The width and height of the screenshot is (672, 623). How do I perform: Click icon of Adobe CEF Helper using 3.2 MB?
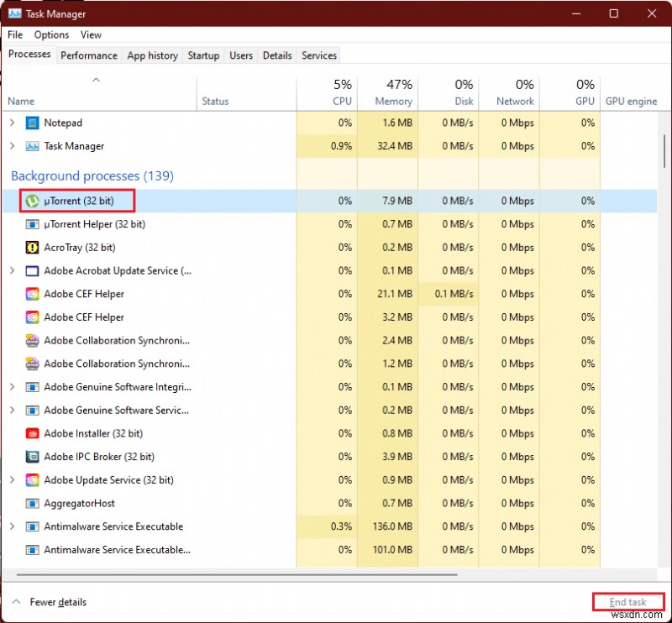[x=32, y=317]
